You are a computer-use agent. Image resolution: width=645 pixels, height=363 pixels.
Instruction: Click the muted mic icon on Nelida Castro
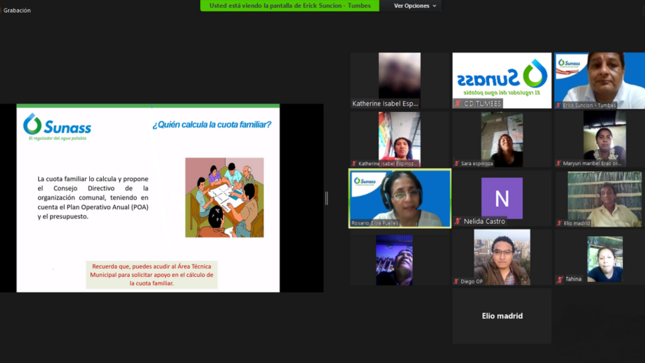[458, 221]
